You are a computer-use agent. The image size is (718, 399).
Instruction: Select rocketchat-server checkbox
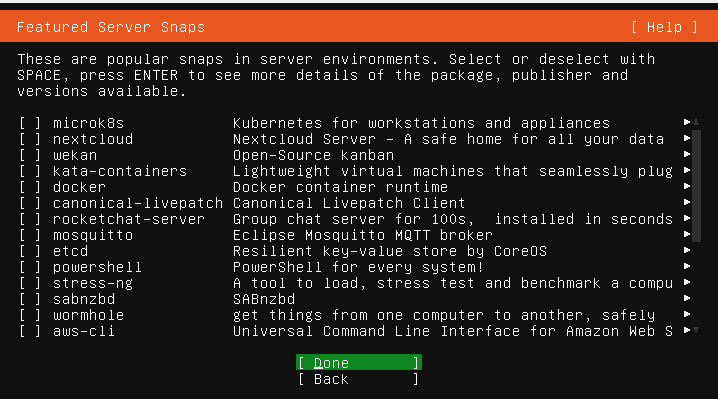(30, 219)
